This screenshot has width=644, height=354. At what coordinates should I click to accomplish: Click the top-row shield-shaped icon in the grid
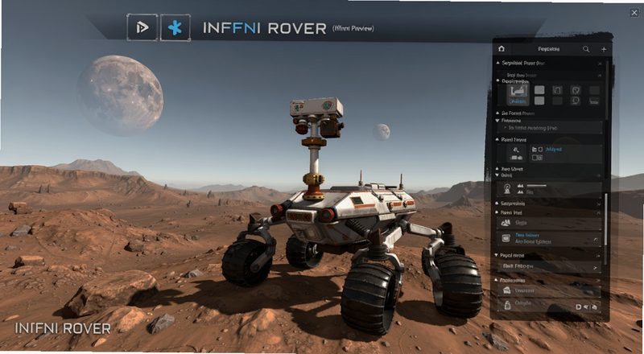point(576,90)
